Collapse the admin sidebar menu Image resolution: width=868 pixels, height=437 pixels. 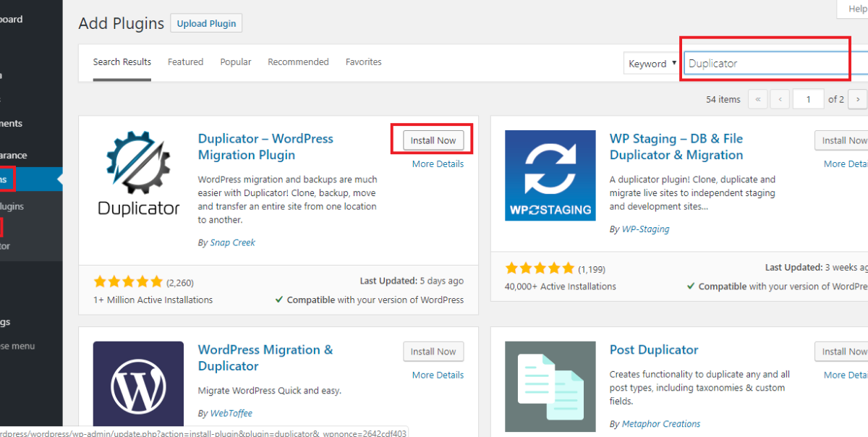[17, 347]
